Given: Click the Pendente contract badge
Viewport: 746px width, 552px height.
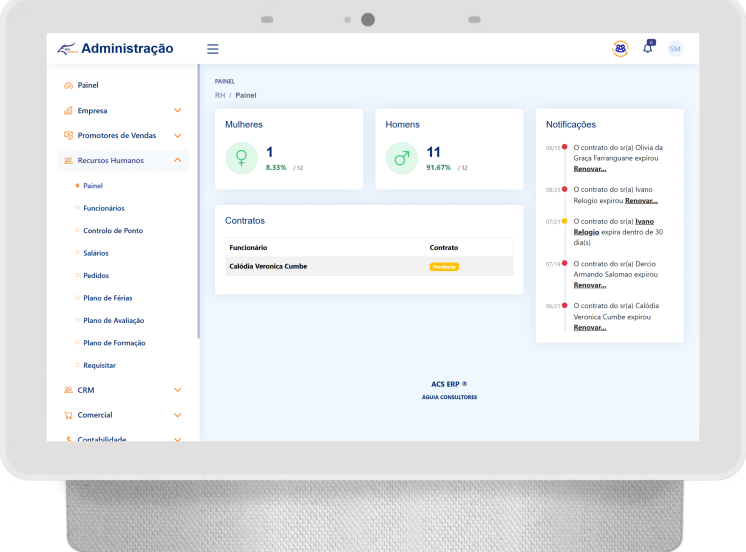Looking at the screenshot, I should pos(444,267).
